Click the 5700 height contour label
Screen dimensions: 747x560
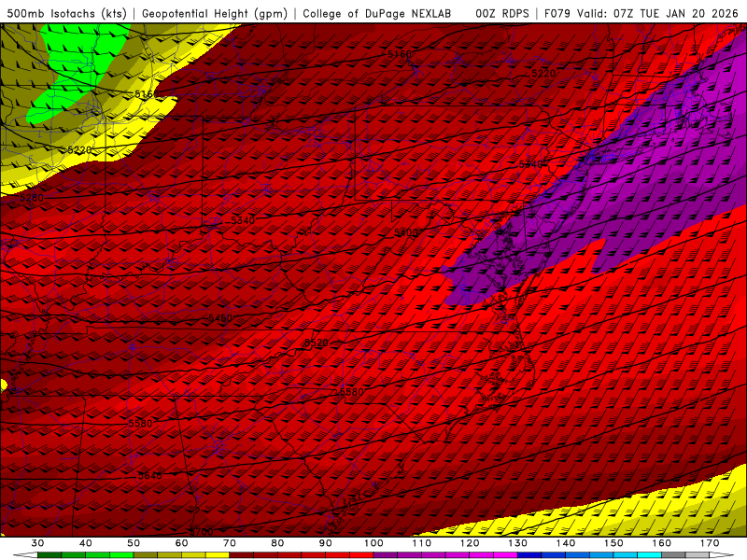201,531
